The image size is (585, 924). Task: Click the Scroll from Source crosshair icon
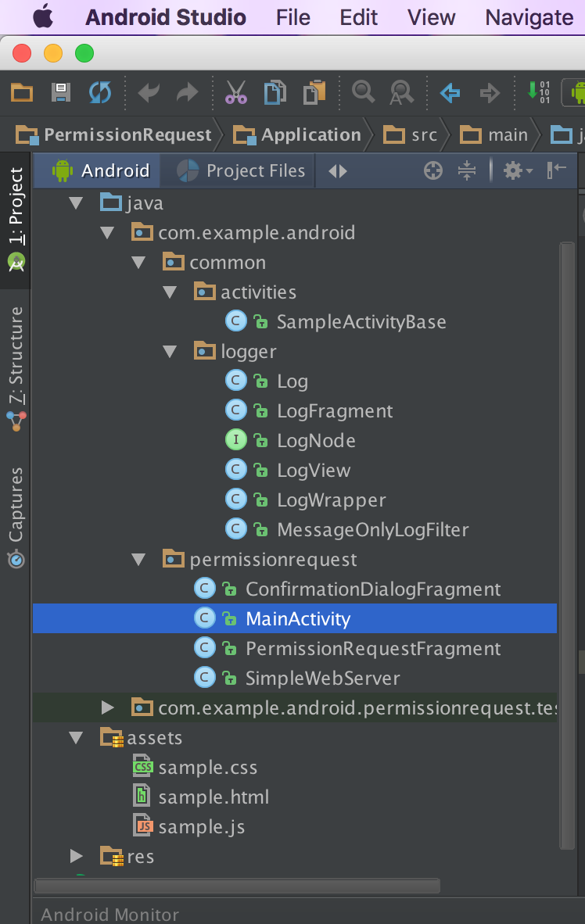(432, 171)
